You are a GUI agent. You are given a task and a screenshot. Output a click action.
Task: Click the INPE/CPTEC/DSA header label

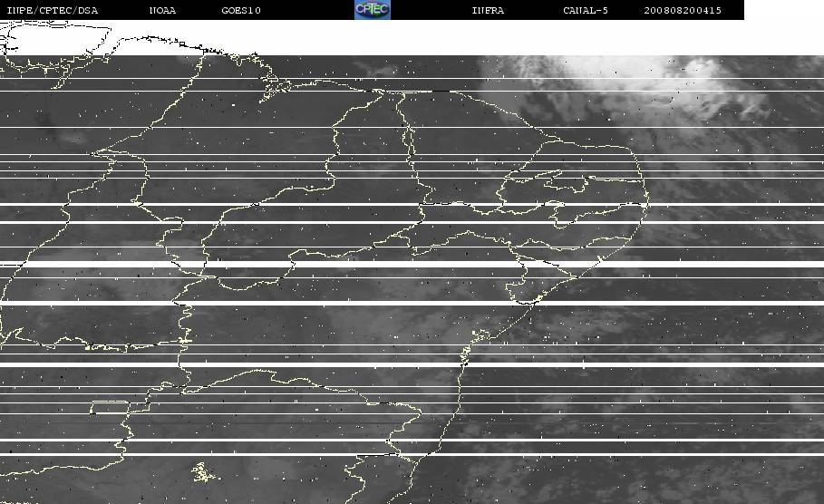click(53, 10)
